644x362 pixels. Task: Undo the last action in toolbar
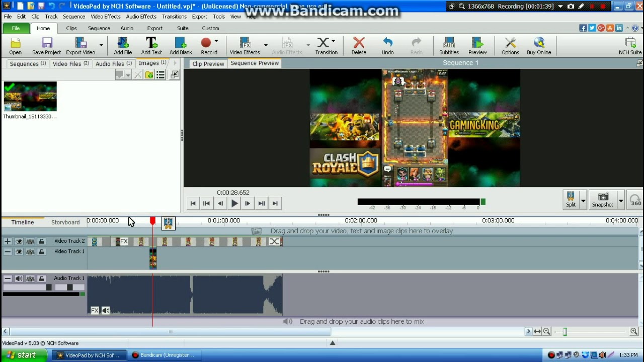coord(387,46)
